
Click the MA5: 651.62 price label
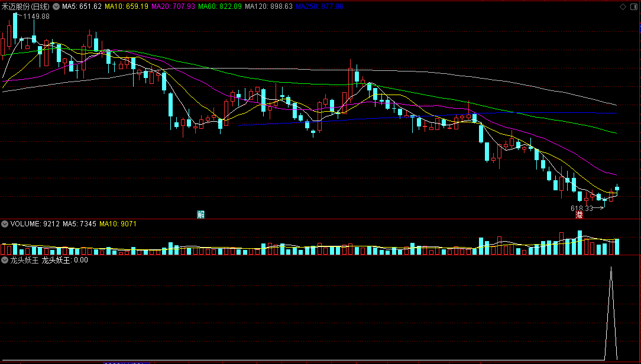[82, 6]
